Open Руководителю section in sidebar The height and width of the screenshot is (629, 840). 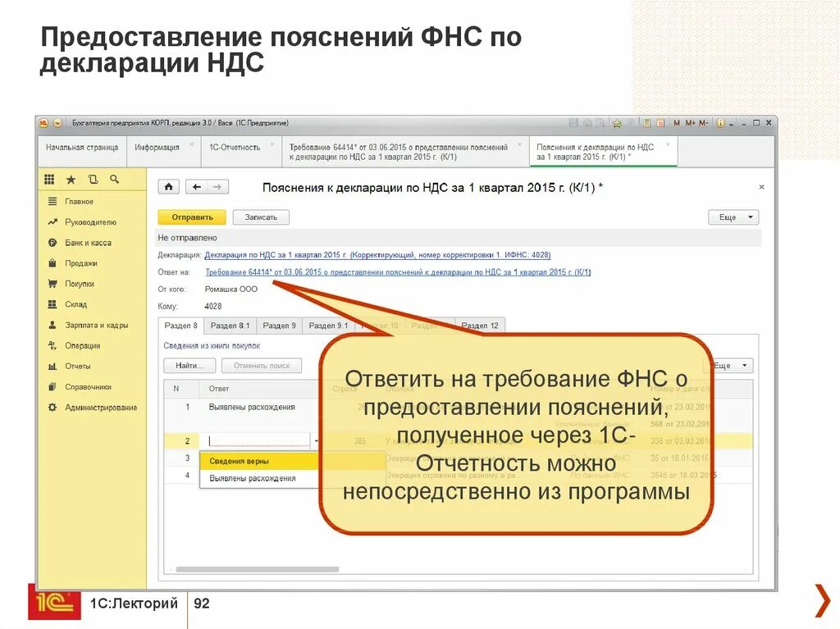[90, 221]
